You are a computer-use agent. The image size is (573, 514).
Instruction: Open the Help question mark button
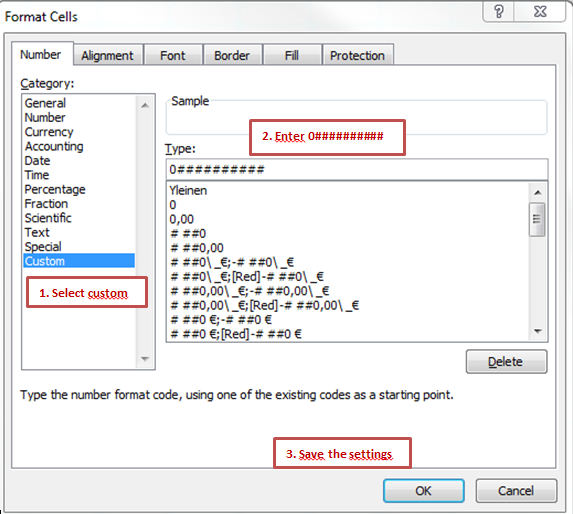click(x=499, y=12)
